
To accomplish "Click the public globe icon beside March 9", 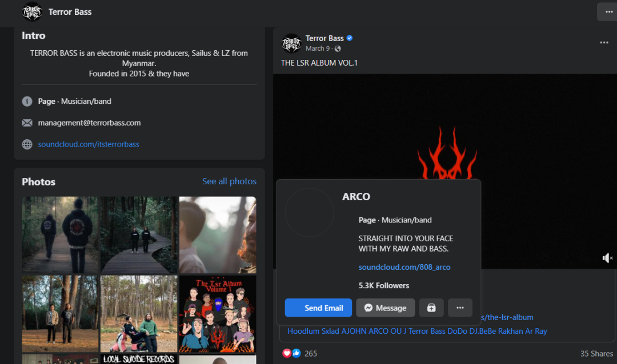I will tap(338, 48).
